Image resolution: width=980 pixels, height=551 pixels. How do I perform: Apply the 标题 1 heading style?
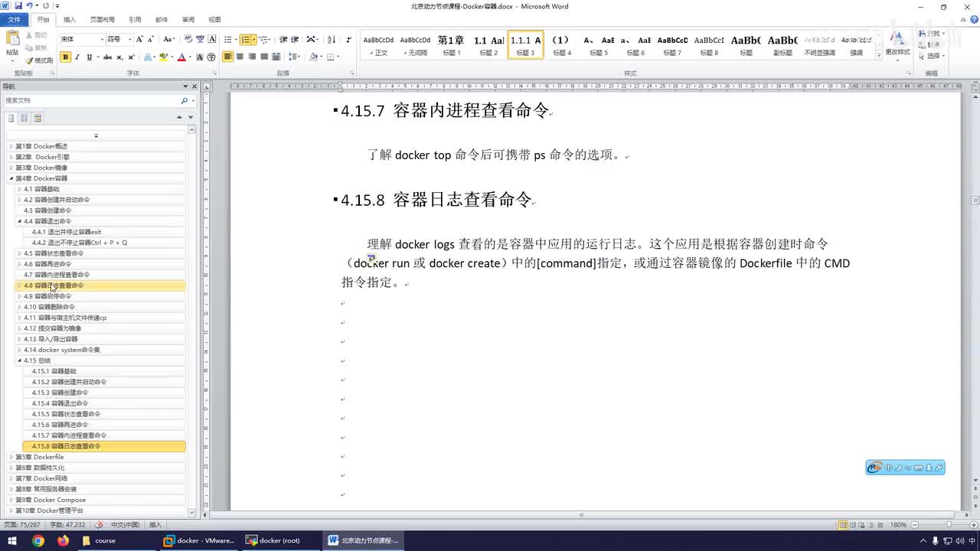[452, 45]
